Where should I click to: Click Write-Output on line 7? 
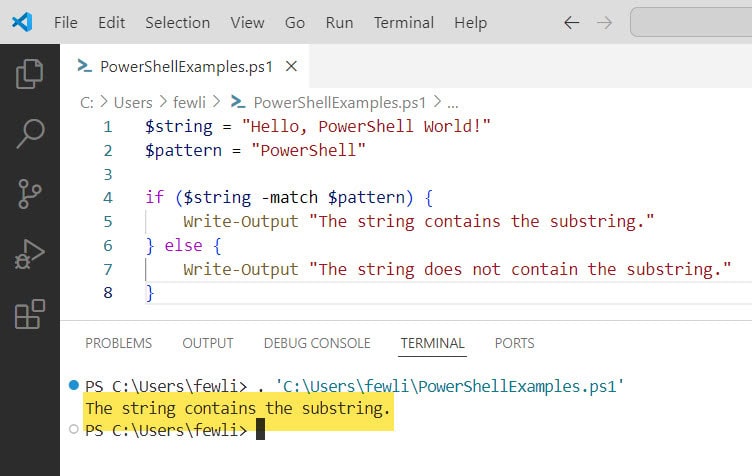click(x=241, y=269)
